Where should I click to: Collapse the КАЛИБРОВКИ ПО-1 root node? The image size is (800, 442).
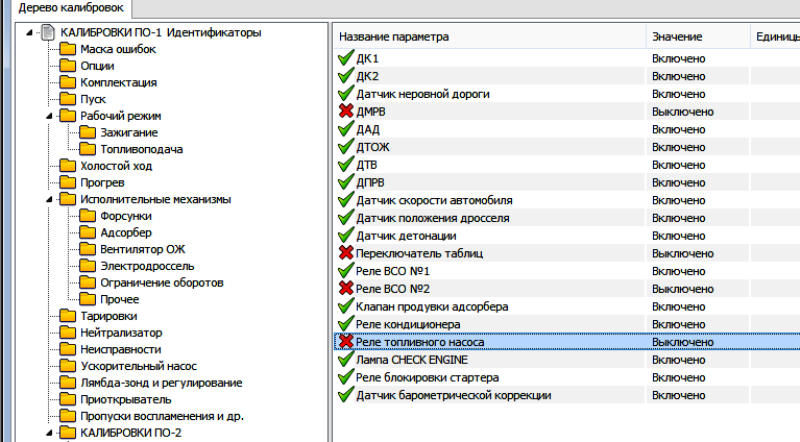point(27,33)
